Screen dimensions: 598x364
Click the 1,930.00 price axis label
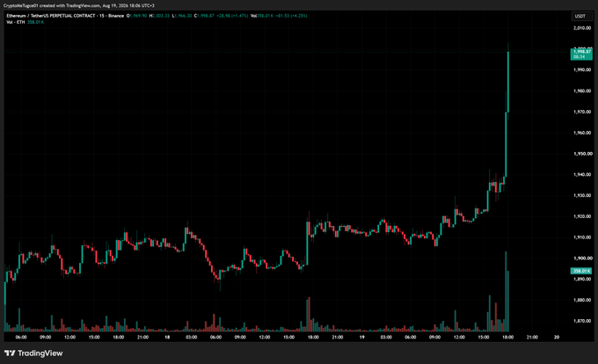coord(582,195)
